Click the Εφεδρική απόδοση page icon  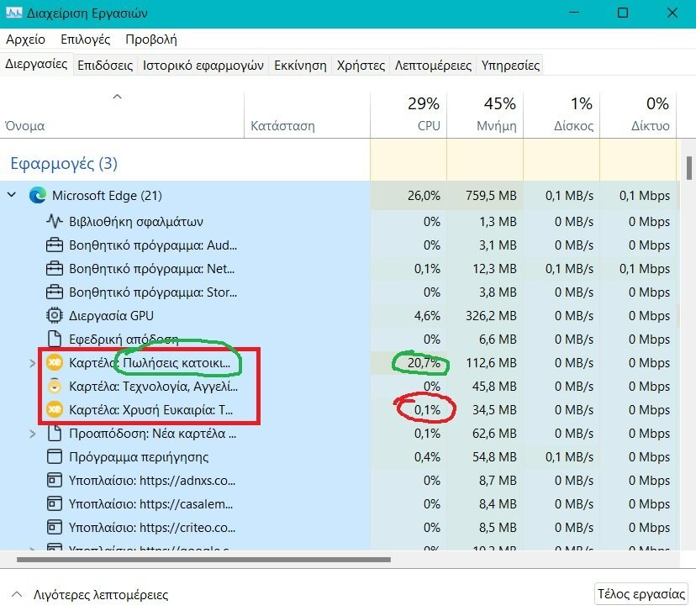[54, 339]
